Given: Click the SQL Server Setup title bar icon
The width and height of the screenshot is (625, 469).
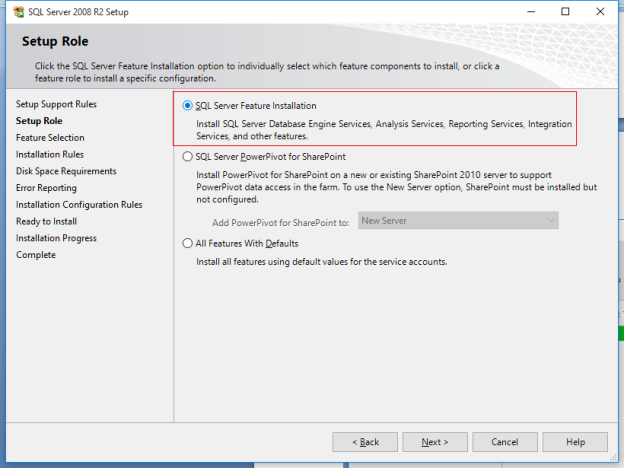Looking at the screenshot, I should click(x=18, y=12).
